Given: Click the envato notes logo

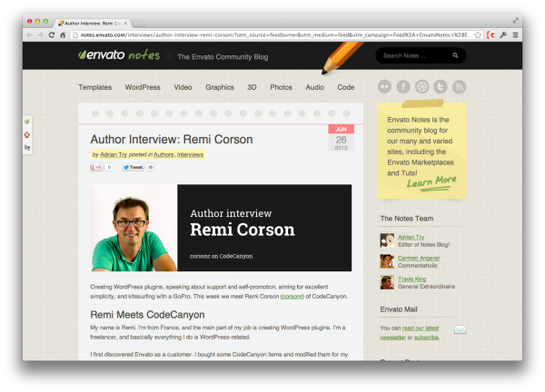Looking at the screenshot, I should pyautogui.click(x=119, y=54).
